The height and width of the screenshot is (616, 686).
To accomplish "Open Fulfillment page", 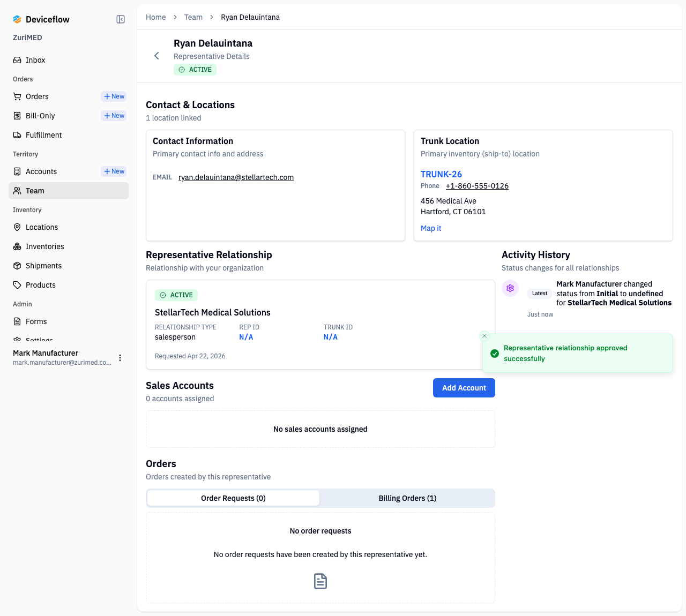I will point(69,135).
